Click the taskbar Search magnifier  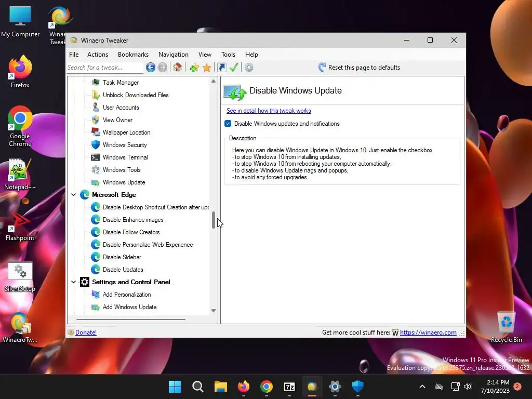pyautogui.click(x=198, y=387)
